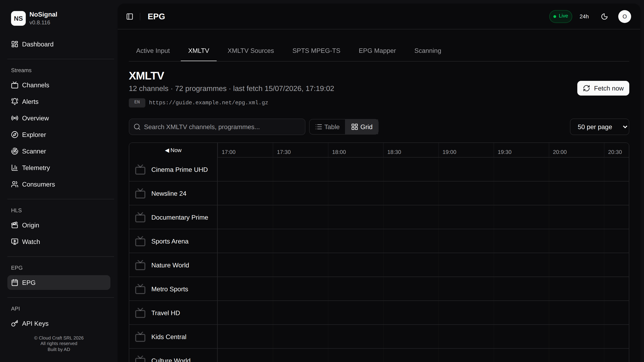Click Nature World TV icon
Viewport: 644px width, 362px height.
pyautogui.click(x=140, y=265)
